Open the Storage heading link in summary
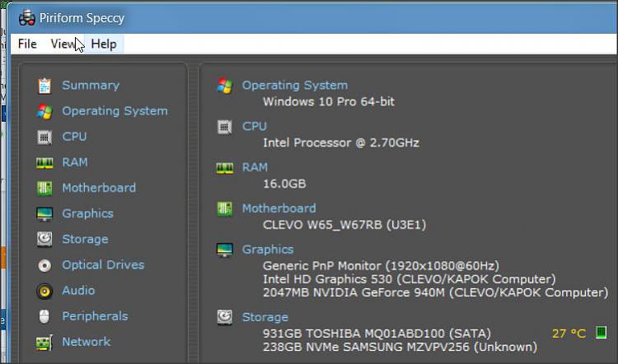Screen dimensions: 618x364 (265, 317)
